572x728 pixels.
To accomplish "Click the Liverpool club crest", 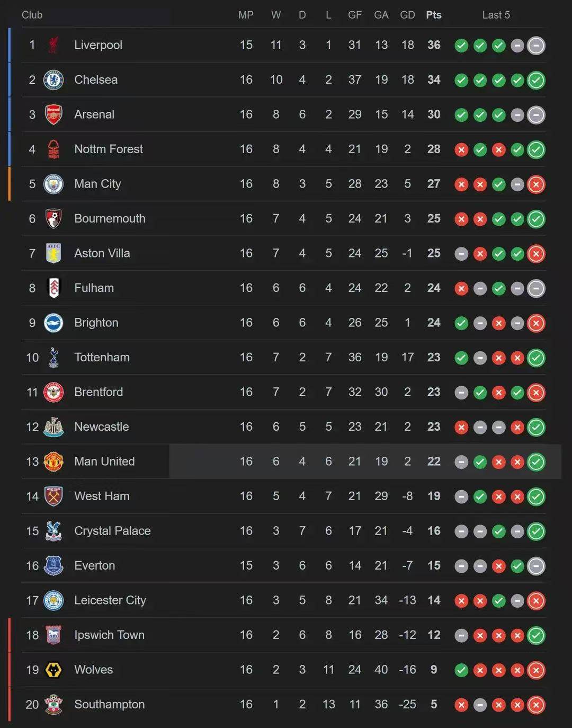I will 53,45.
